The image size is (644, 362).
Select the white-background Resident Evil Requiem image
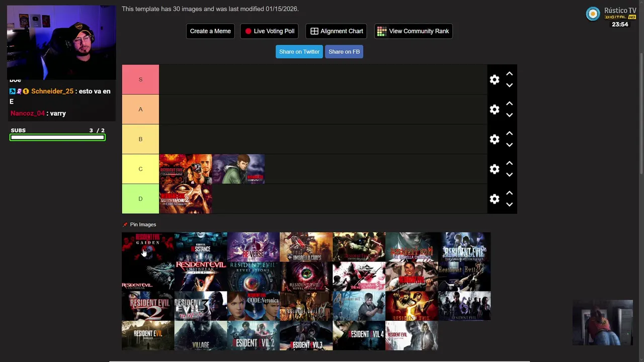pos(412,336)
